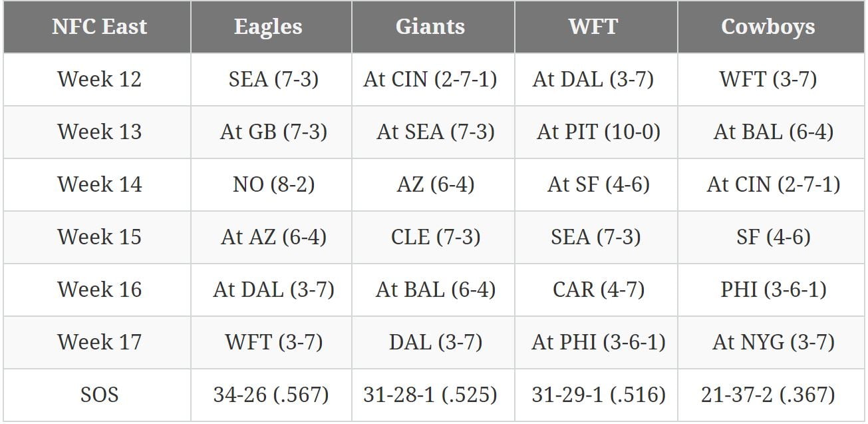Image resolution: width=868 pixels, height=424 pixels.
Task: Select the CAR (4-7) cell
Action: click(x=598, y=290)
